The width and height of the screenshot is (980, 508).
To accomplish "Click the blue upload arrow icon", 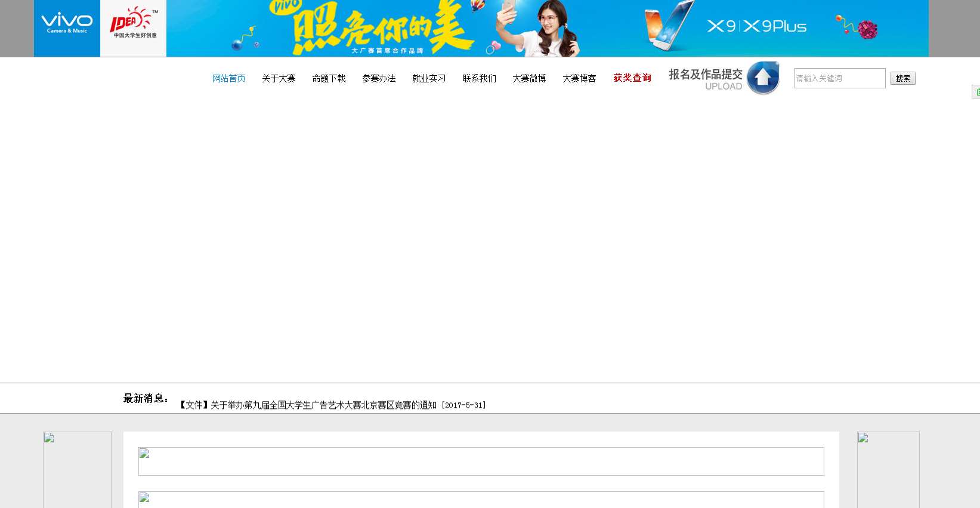I will click(x=763, y=78).
